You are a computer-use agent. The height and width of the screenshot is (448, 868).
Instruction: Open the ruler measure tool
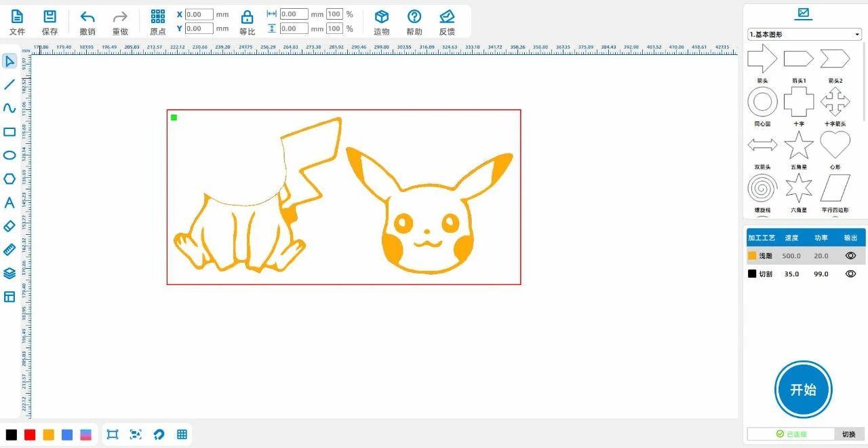coord(9,250)
